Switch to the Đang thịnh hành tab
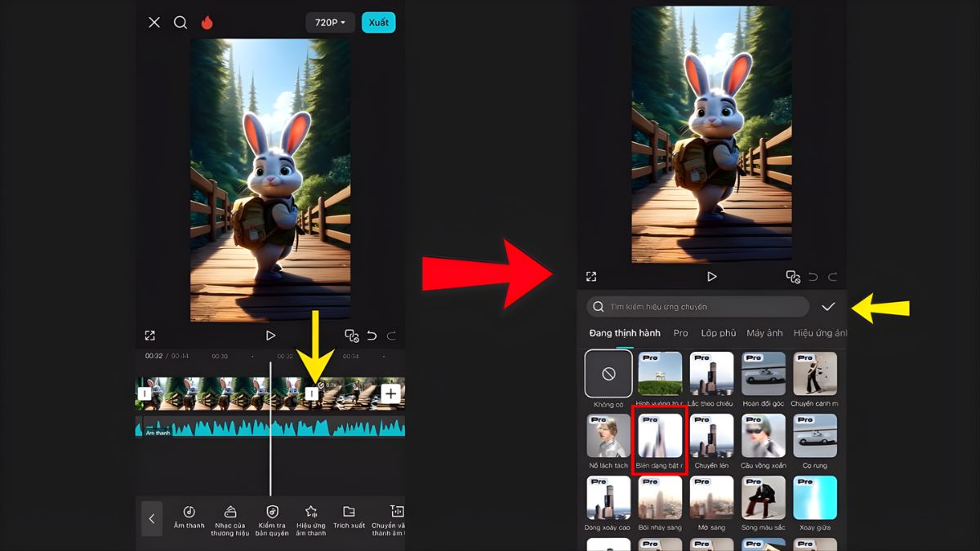 tap(625, 333)
